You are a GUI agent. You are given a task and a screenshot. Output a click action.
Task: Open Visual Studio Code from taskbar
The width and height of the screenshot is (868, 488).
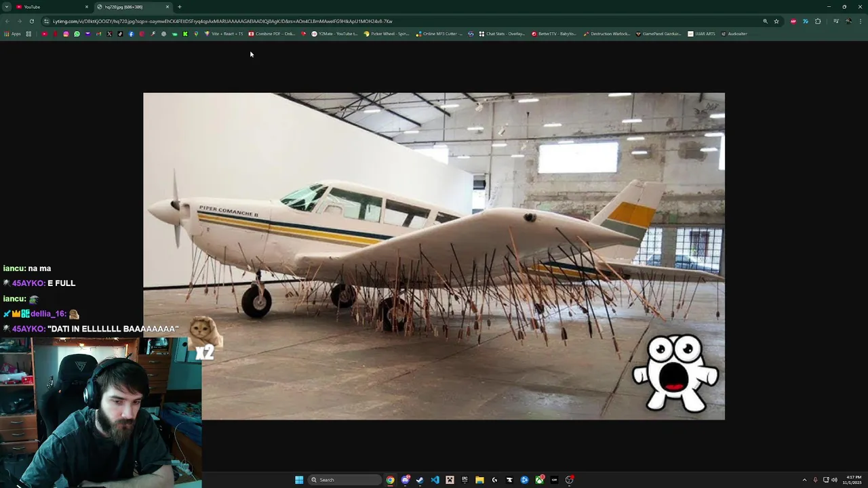tap(435, 480)
